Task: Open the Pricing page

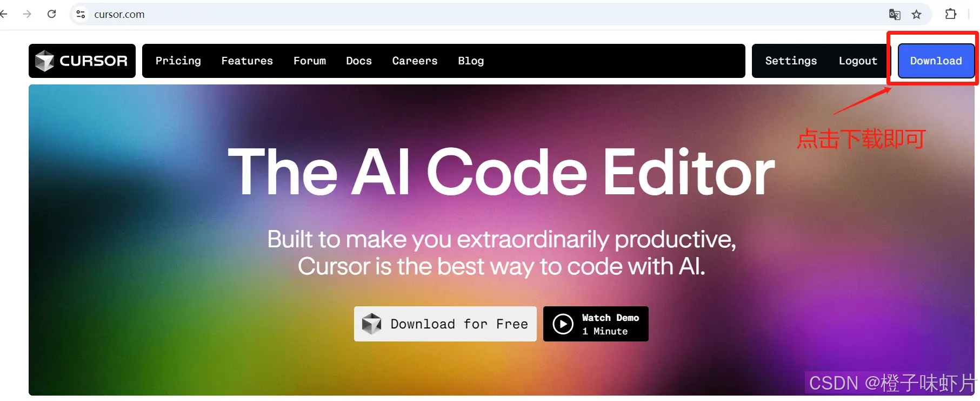Action: click(x=178, y=61)
